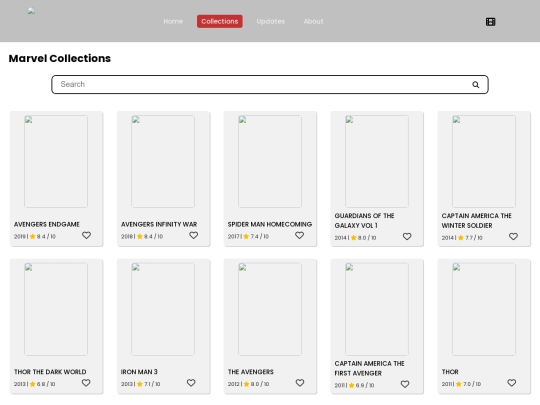
Task: Click the site logo in header
Action: click(x=31, y=11)
